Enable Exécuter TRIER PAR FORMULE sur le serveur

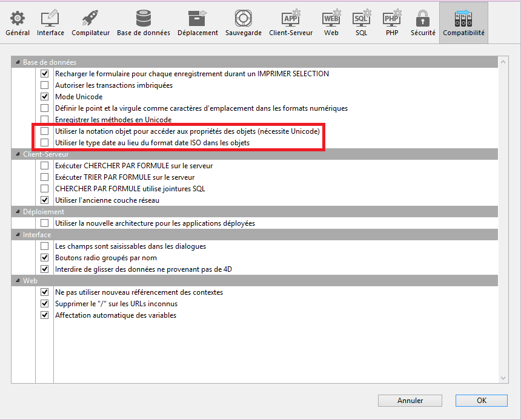[x=44, y=177]
